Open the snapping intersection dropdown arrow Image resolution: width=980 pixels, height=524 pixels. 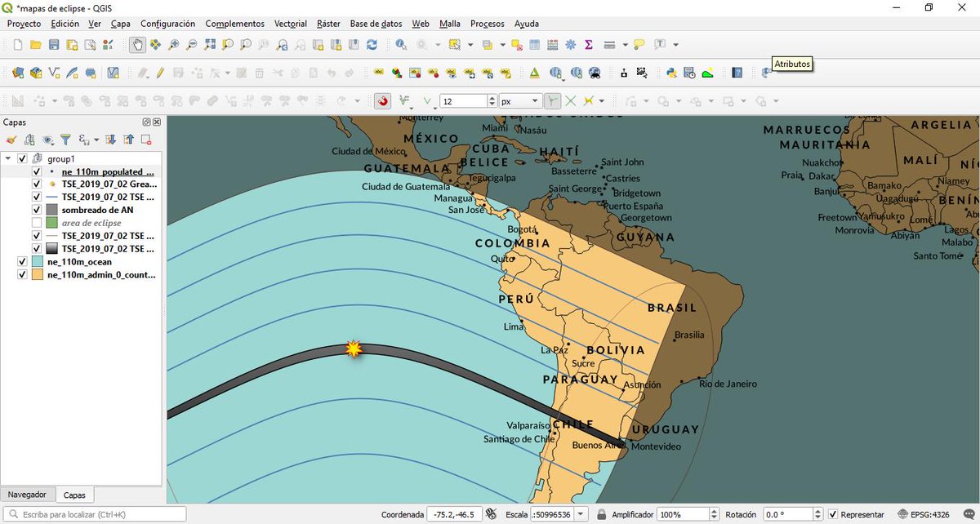[x=603, y=101]
